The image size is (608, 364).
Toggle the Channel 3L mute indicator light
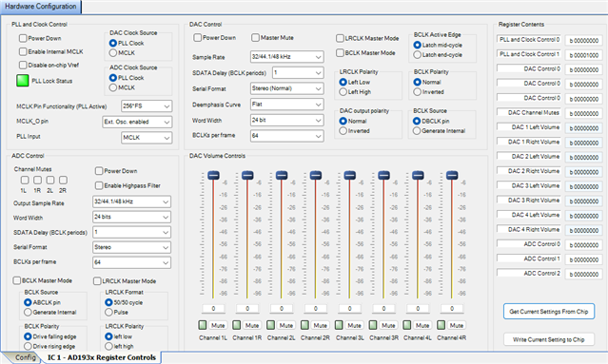(x=339, y=325)
